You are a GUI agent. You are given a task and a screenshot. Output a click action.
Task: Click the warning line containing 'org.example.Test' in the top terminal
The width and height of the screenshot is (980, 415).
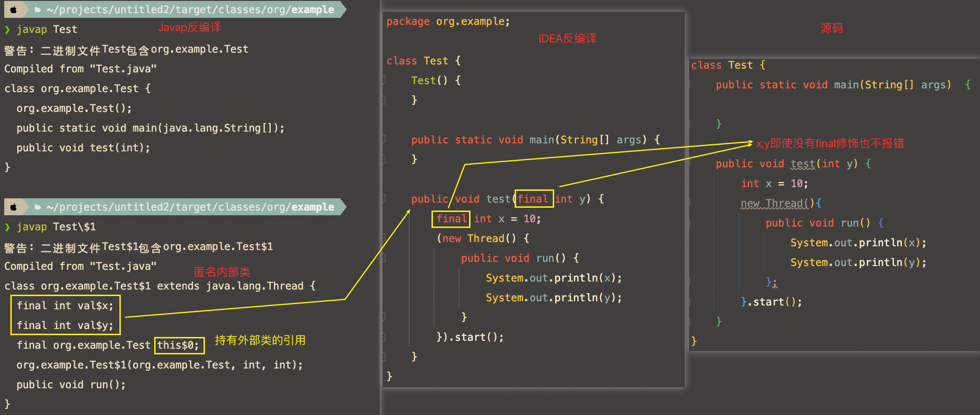126,49
